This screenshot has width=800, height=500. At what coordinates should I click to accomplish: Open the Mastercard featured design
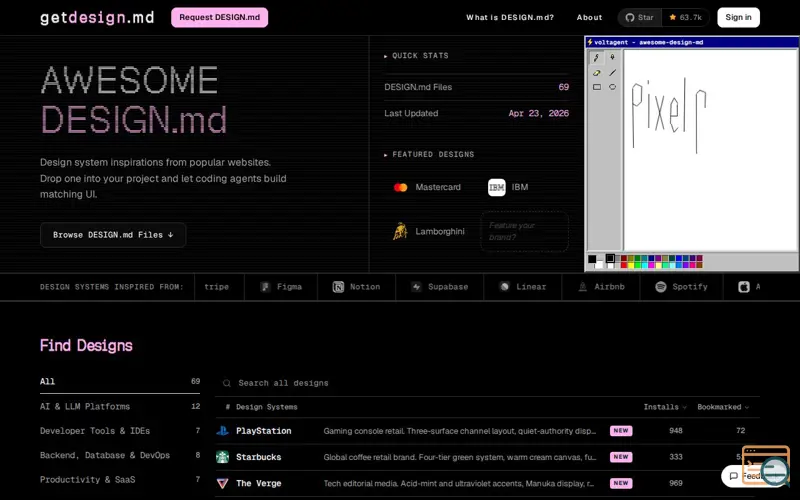pos(428,187)
